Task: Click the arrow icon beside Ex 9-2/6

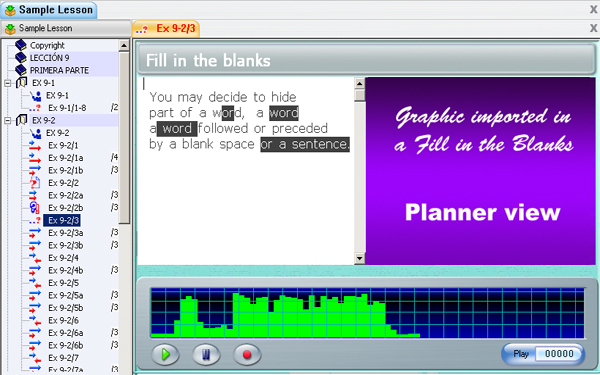Action: pos(35,321)
